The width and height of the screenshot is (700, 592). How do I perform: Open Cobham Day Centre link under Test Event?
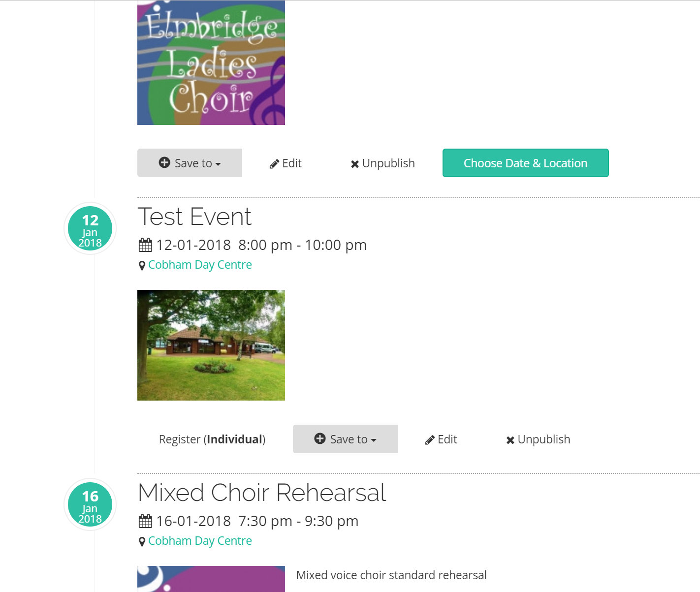(x=200, y=265)
